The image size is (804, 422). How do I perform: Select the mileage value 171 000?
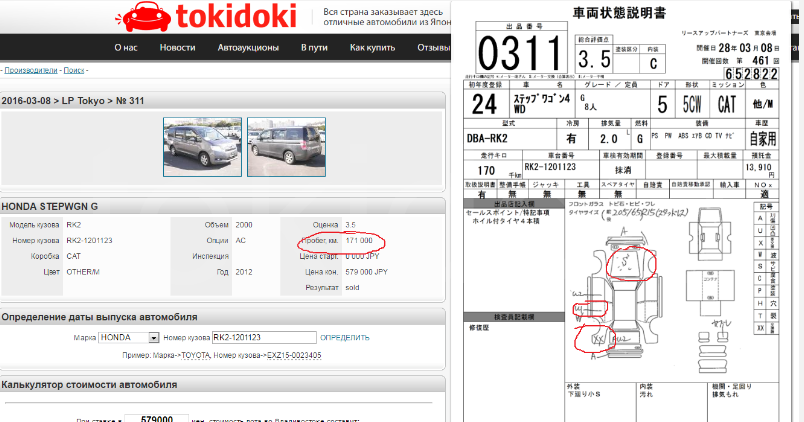tap(359, 240)
